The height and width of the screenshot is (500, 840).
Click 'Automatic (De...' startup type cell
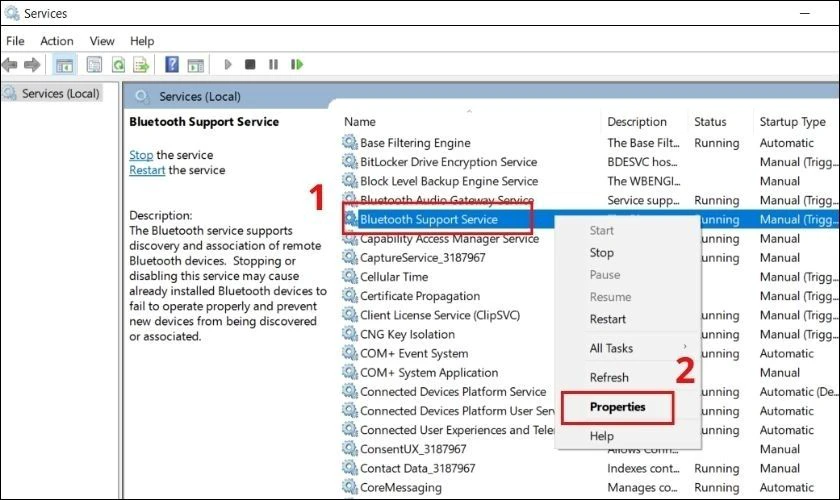(x=798, y=392)
